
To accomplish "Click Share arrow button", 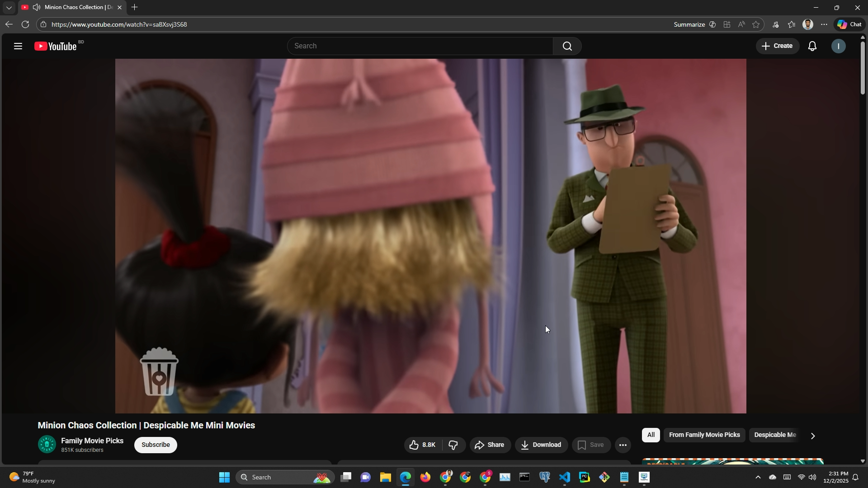I will coord(490,446).
